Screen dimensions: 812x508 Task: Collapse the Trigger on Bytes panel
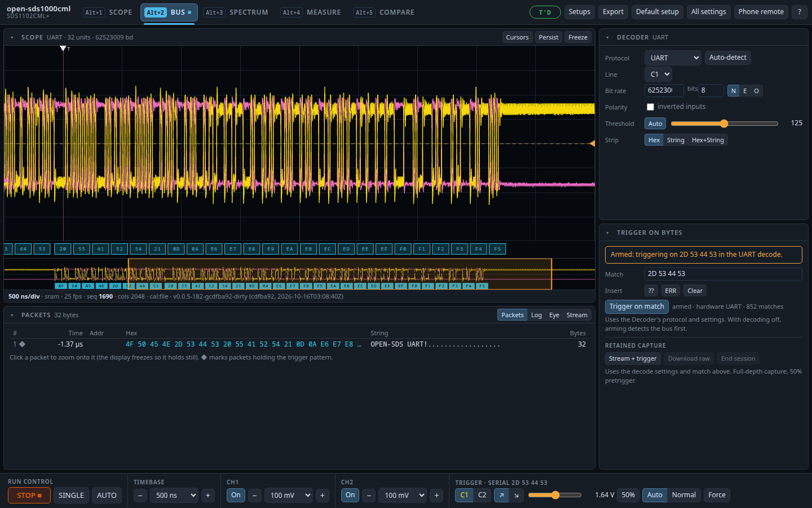607,233
